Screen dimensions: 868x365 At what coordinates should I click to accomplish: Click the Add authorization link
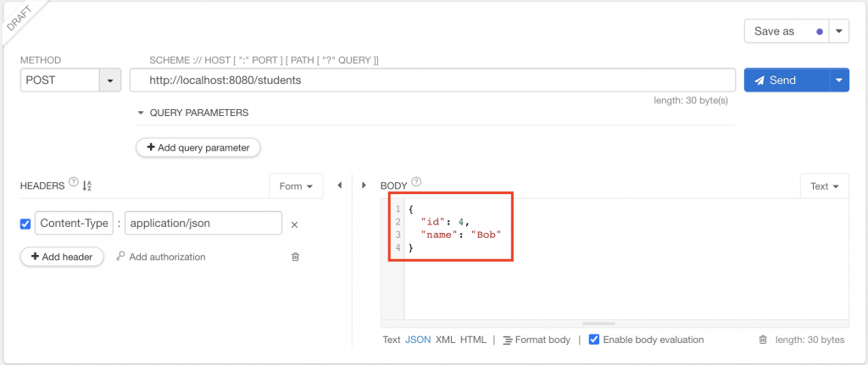(x=167, y=257)
